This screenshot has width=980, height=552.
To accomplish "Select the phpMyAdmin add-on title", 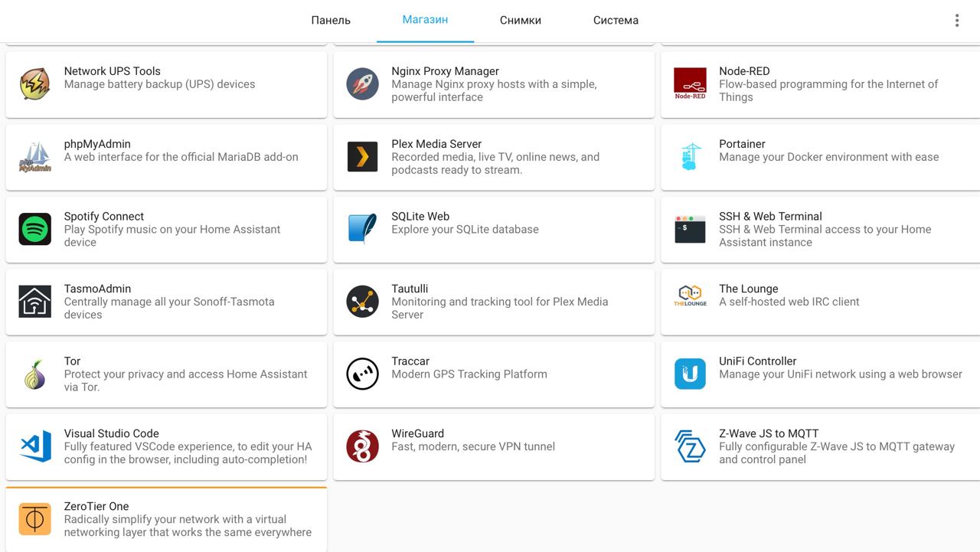I will [x=97, y=144].
